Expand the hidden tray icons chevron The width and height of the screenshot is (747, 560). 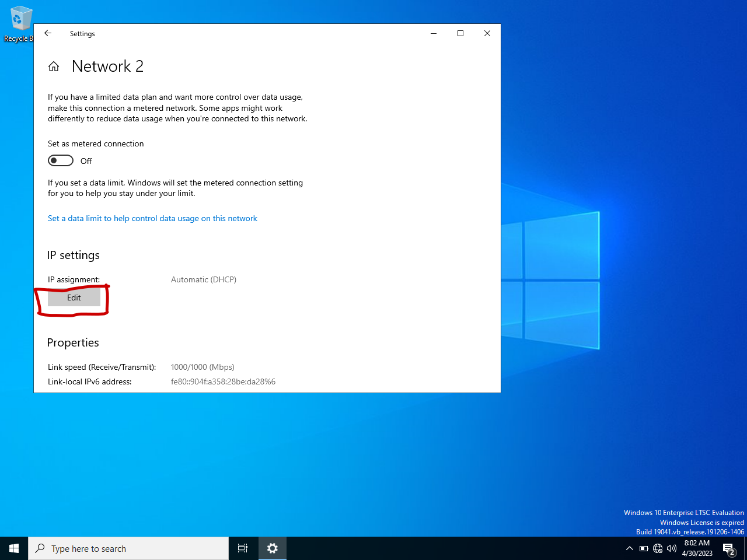point(629,548)
